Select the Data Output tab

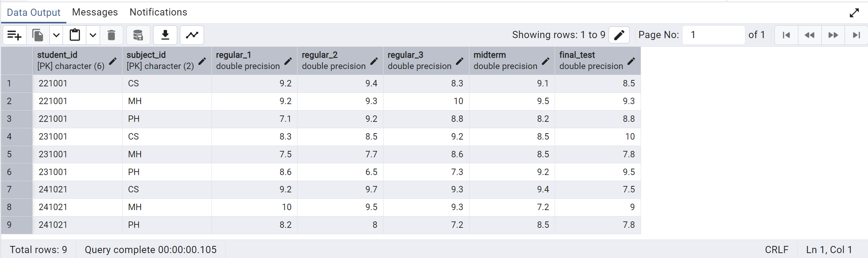pyautogui.click(x=34, y=12)
